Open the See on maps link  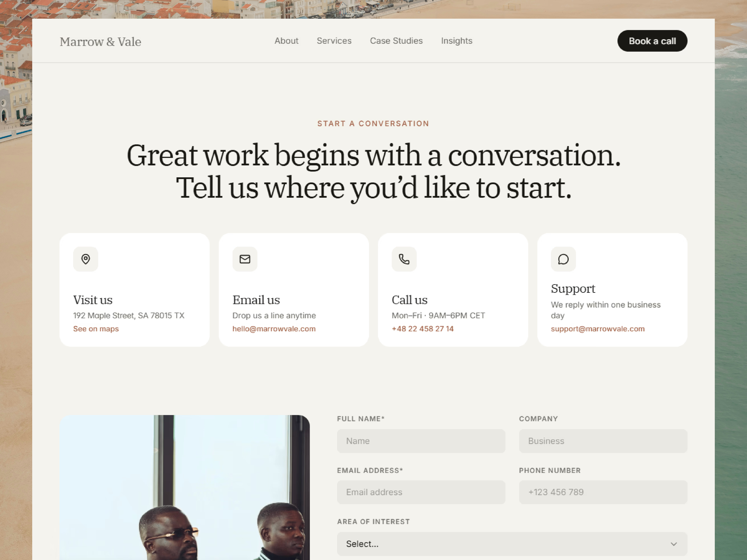96,329
